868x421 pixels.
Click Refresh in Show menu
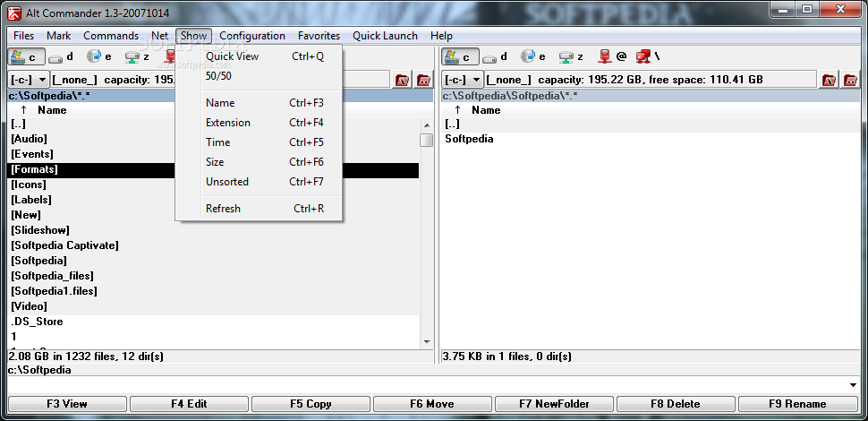click(x=259, y=209)
